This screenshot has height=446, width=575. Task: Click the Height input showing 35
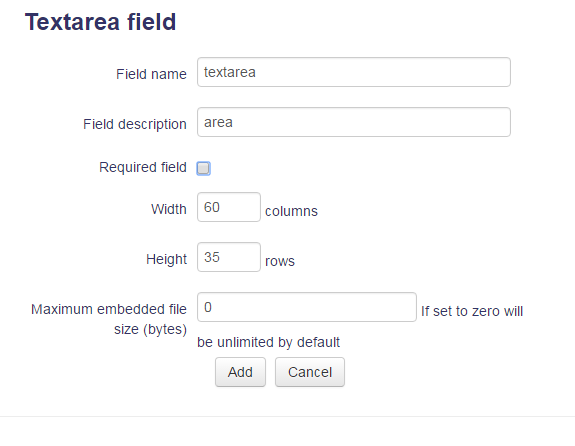[x=229, y=257]
